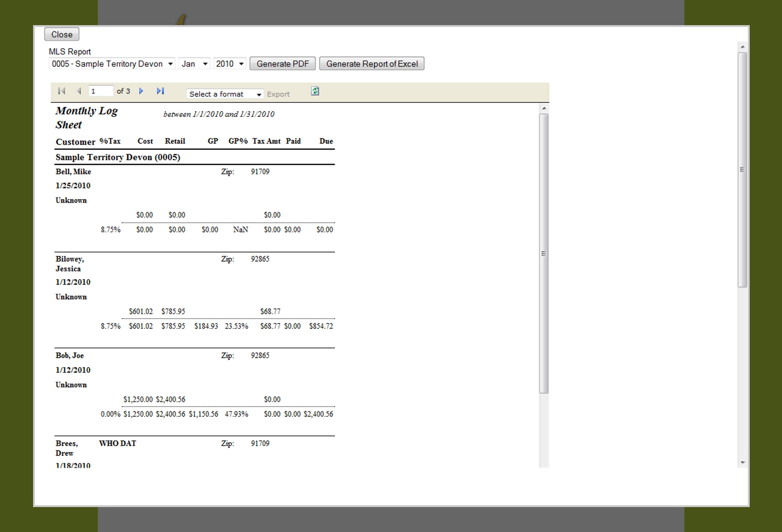
Task: Click date 1/25/2010
Action: pyautogui.click(x=73, y=186)
